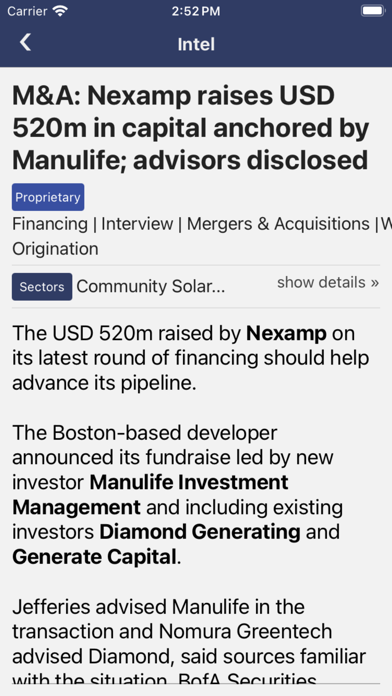392x696 pixels.
Task: Open the Community Solar sector text
Action: [150, 287]
